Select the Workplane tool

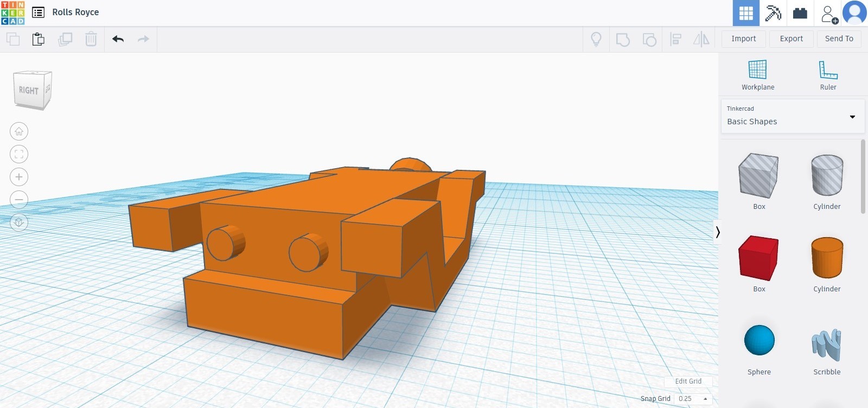pyautogui.click(x=758, y=75)
